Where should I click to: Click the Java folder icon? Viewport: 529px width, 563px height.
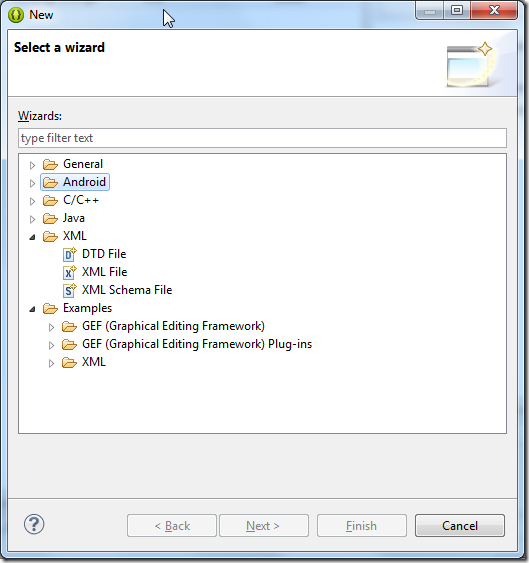pyautogui.click(x=50, y=218)
